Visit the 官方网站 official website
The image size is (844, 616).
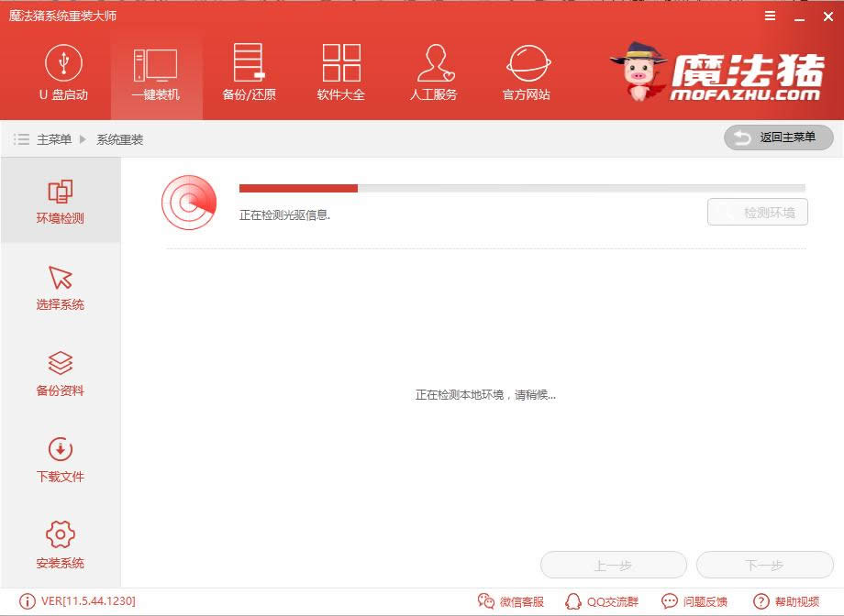click(527, 74)
